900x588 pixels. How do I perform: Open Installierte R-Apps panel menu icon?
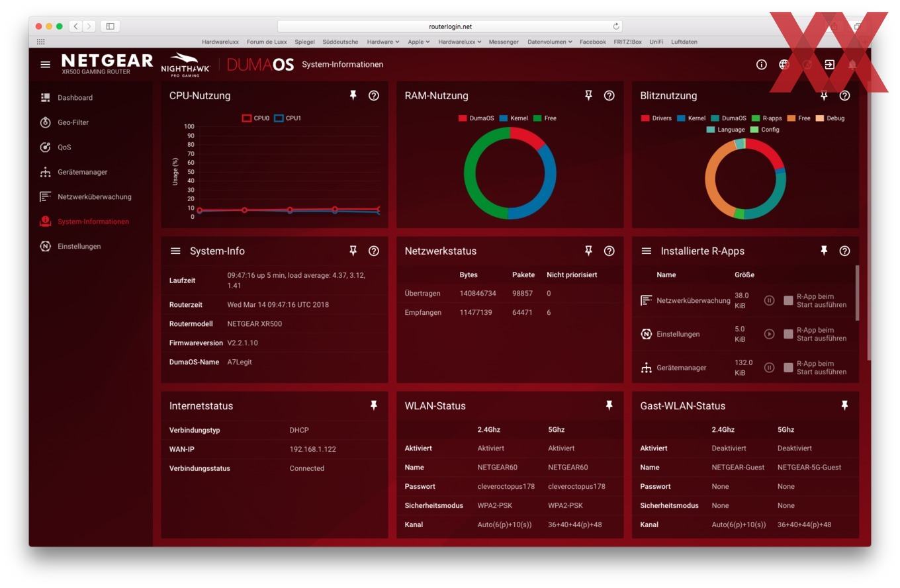click(647, 251)
